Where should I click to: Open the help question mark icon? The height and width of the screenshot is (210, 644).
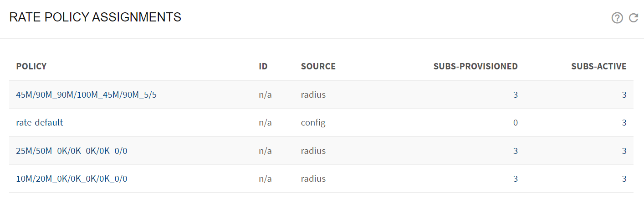click(617, 18)
